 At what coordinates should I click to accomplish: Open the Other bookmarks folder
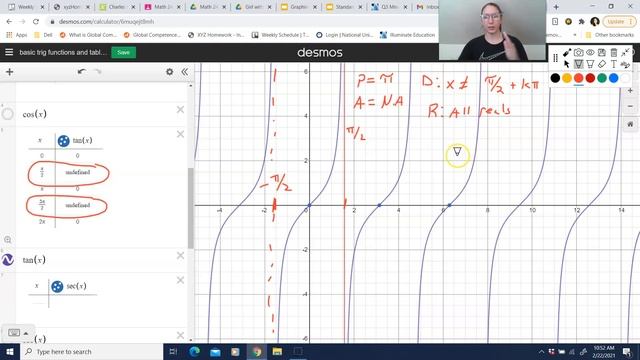[610, 35]
